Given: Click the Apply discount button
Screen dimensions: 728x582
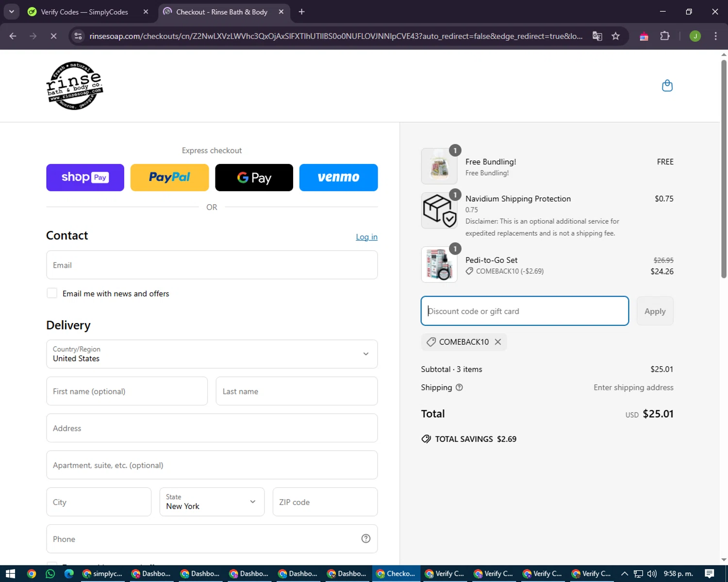Looking at the screenshot, I should tap(655, 311).
